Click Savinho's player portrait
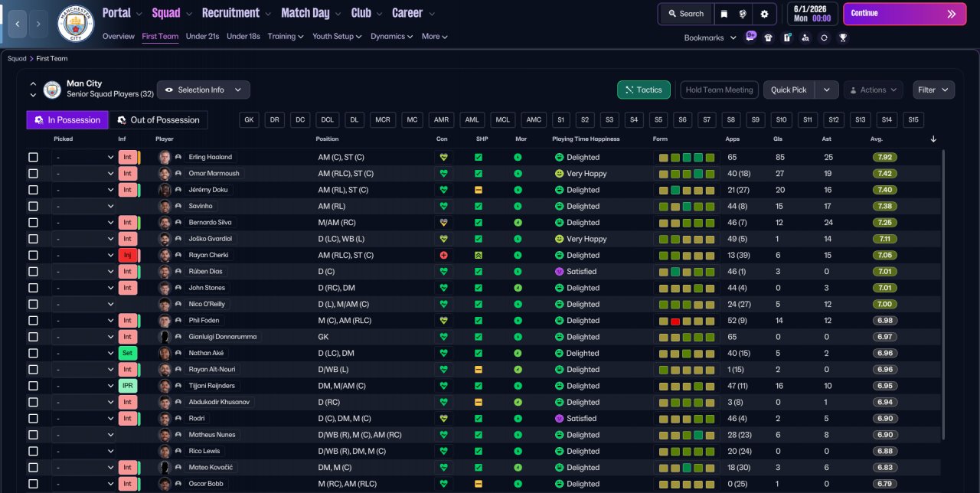 pyautogui.click(x=164, y=206)
